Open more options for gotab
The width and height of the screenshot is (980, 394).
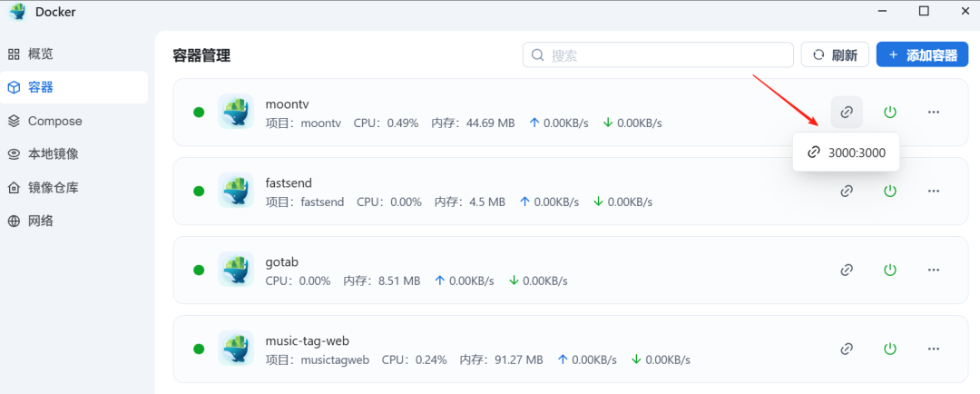(934, 270)
